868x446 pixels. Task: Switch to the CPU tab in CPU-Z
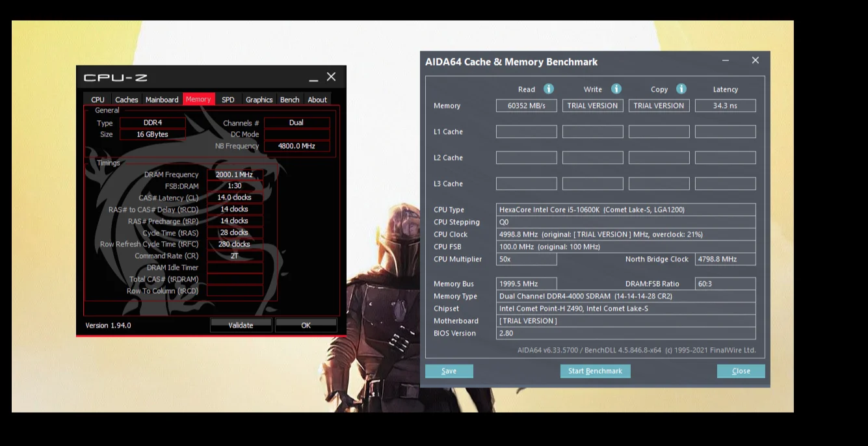coord(98,99)
